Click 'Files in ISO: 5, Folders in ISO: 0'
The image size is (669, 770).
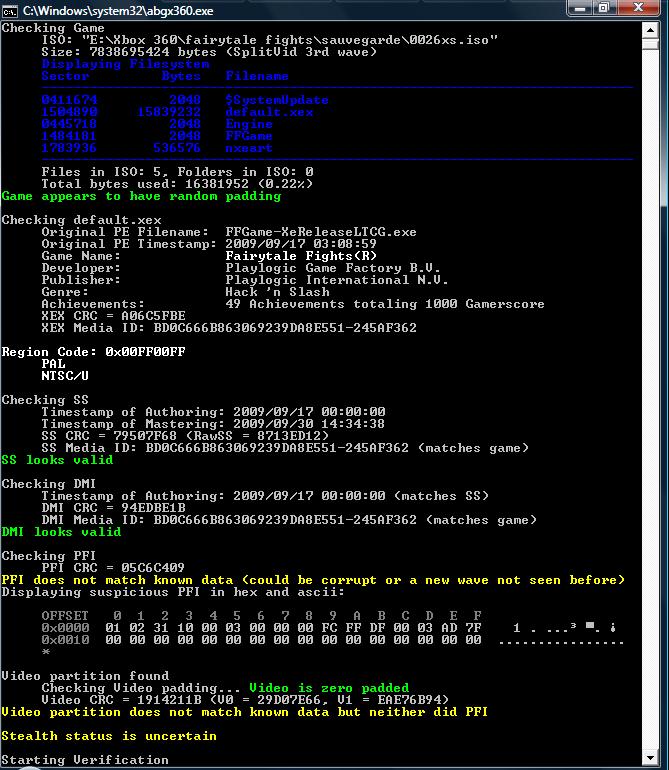pyautogui.click(x=177, y=172)
